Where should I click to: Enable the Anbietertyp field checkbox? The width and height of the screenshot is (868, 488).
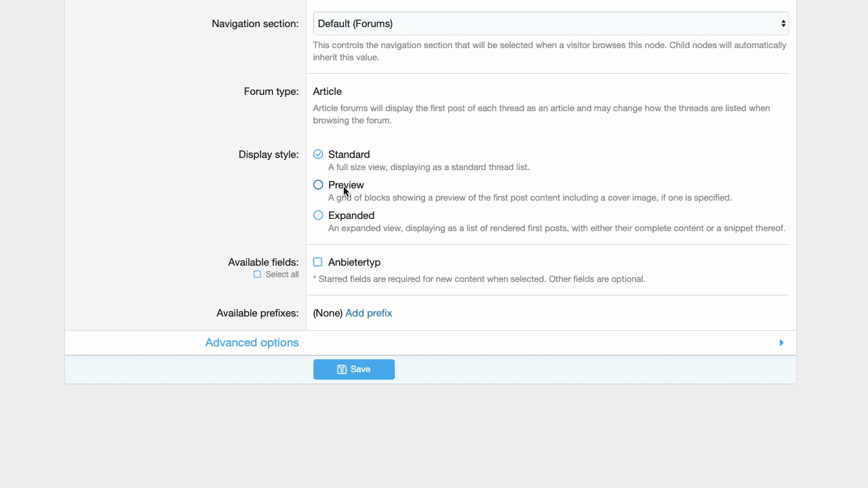point(317,262)
